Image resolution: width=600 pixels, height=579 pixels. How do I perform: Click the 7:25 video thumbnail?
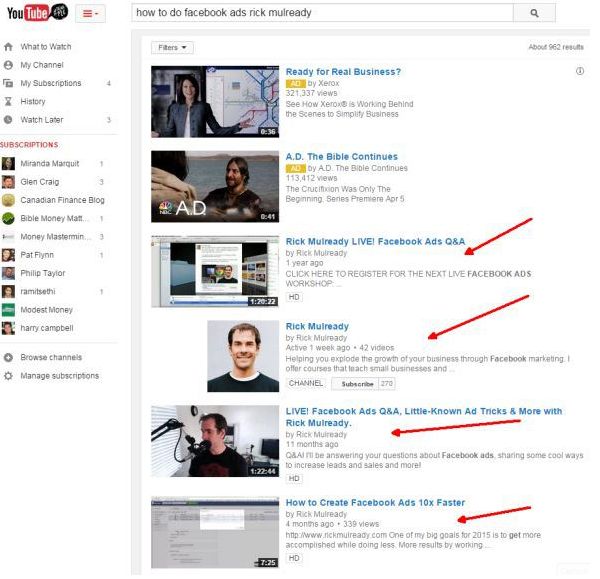pos(215,532)
